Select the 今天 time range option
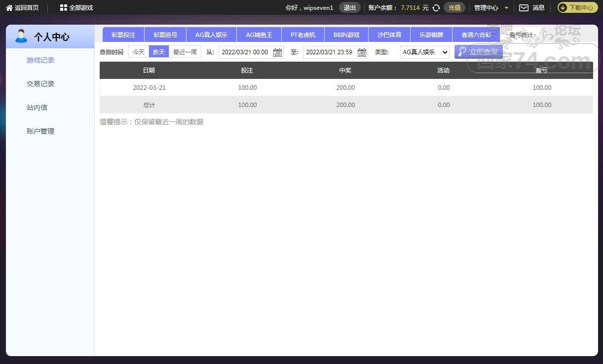This screenshot has width=603, height=364. (x=139, y=52)
